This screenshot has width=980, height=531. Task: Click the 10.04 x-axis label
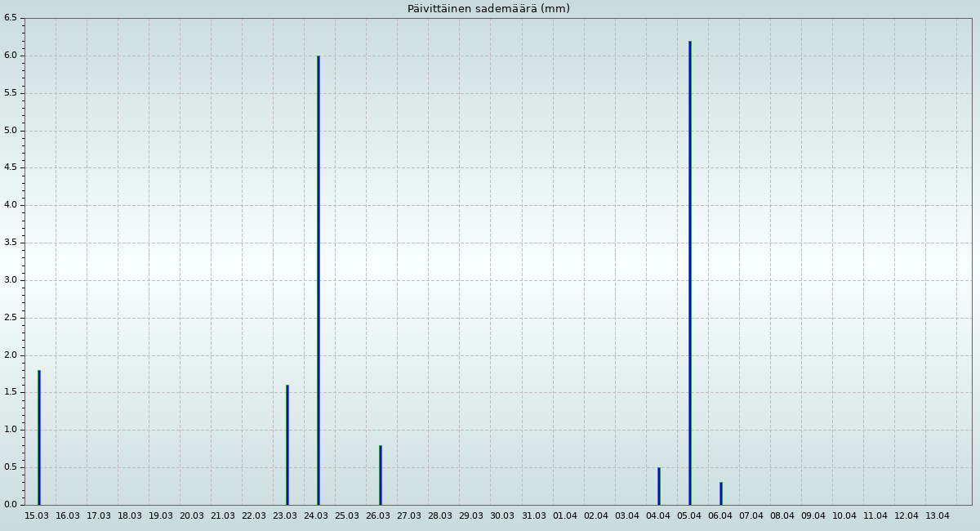pos(844,516)
